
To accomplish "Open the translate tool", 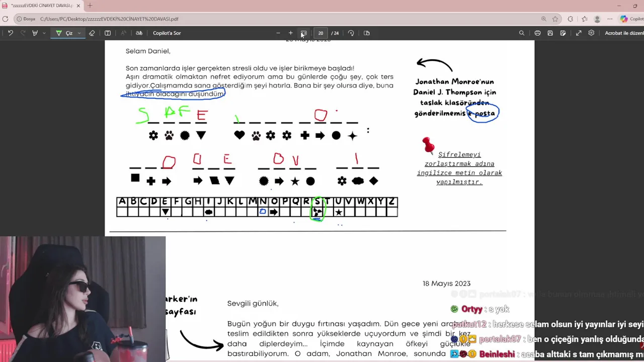I will (x=139, y=33).
